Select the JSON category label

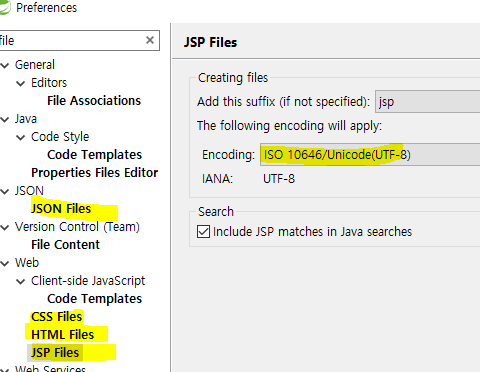tap(29, 191)
